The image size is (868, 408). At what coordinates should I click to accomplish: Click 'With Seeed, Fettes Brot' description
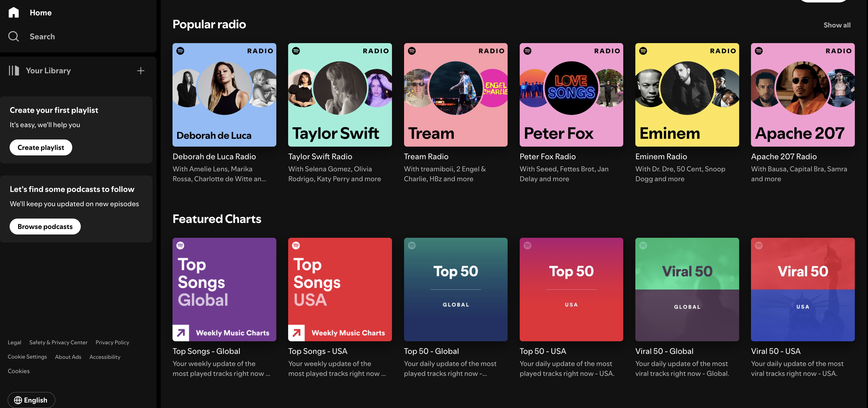[564, 174]
